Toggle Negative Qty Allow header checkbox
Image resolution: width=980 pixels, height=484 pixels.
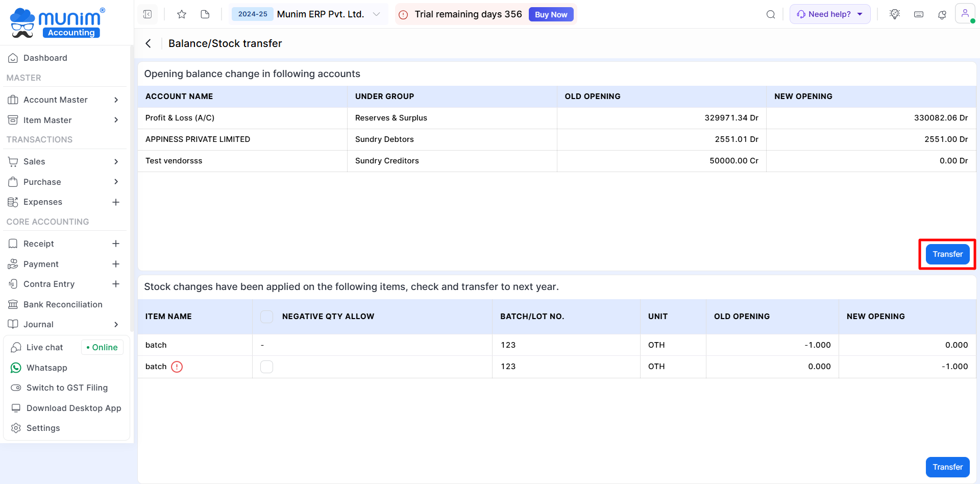pyautogui.click(x=266, y=317)
